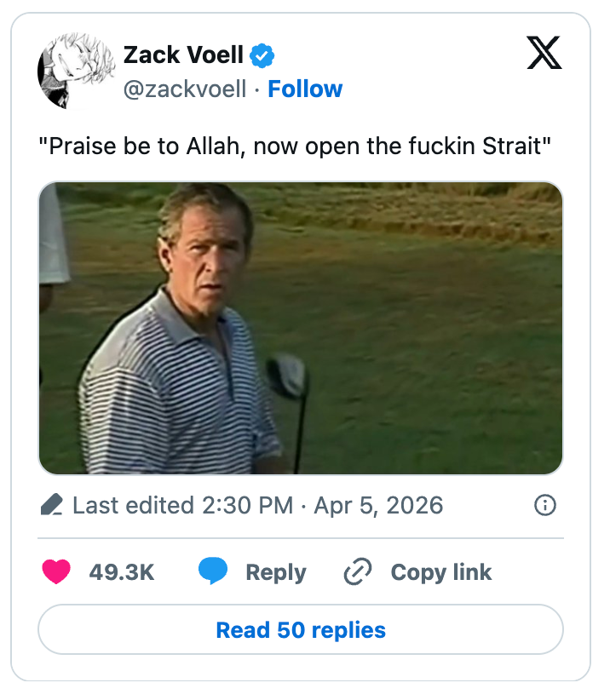Click the Last edited 2:30 PM text

point(183,505)
